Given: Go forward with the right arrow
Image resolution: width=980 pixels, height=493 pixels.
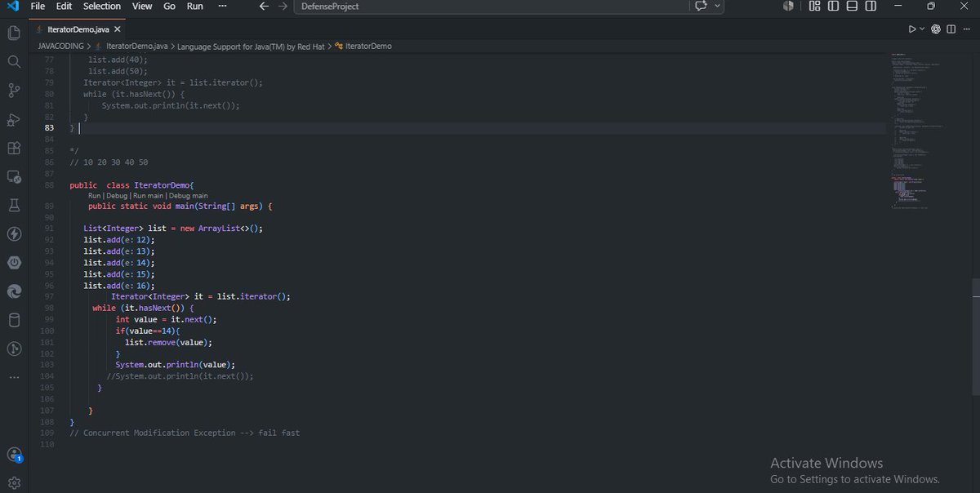Looking at the screenshot, I should (283, 7).
